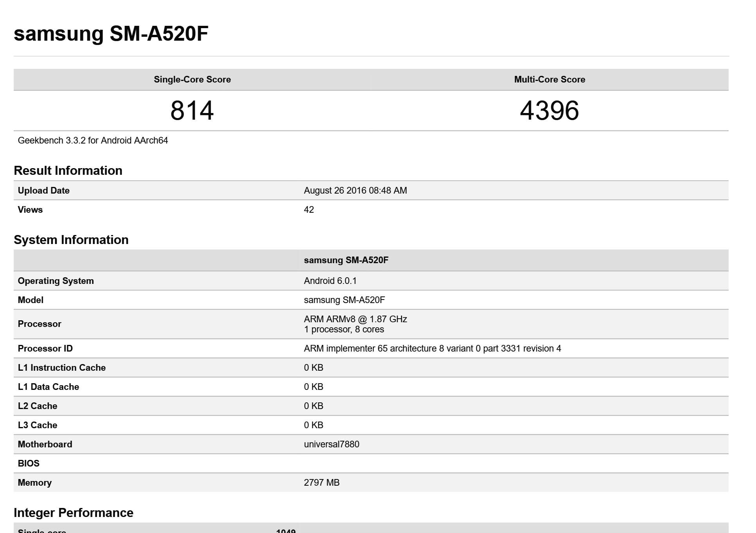Click the L3 Cache 0 KB value
This screenshot has height=533, width=756.
click(313, 425)
